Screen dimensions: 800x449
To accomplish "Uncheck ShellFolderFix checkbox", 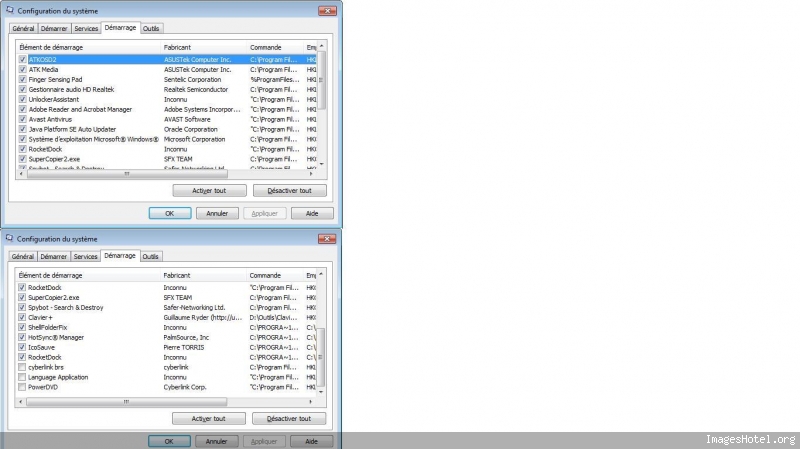I will click(x=22, y=328).
